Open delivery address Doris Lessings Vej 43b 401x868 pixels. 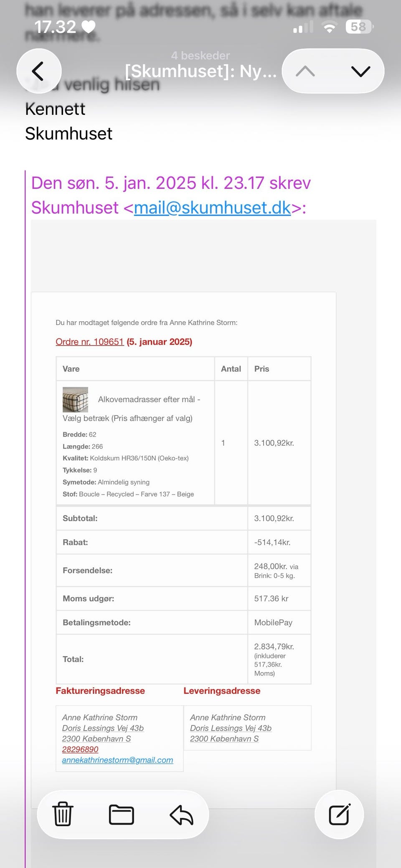231,728
